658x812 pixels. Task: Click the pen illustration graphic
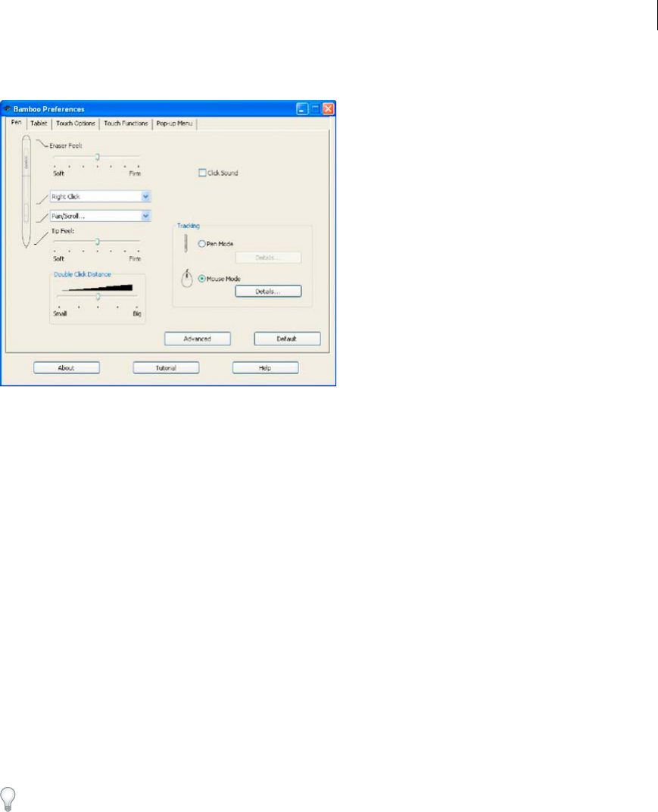(x=26, y=192)
